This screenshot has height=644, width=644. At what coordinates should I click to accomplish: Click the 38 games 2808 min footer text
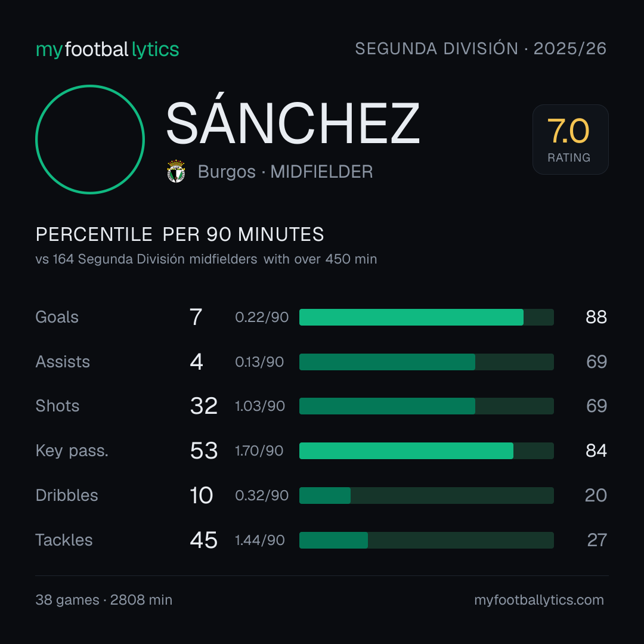coord(104,600)
